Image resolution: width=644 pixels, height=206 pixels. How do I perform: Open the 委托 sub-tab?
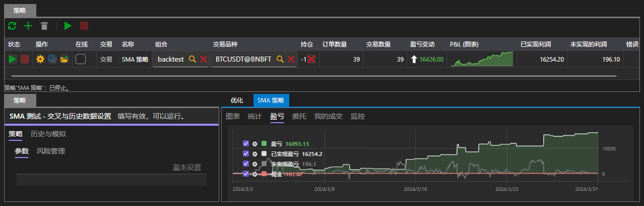point(299,116)
